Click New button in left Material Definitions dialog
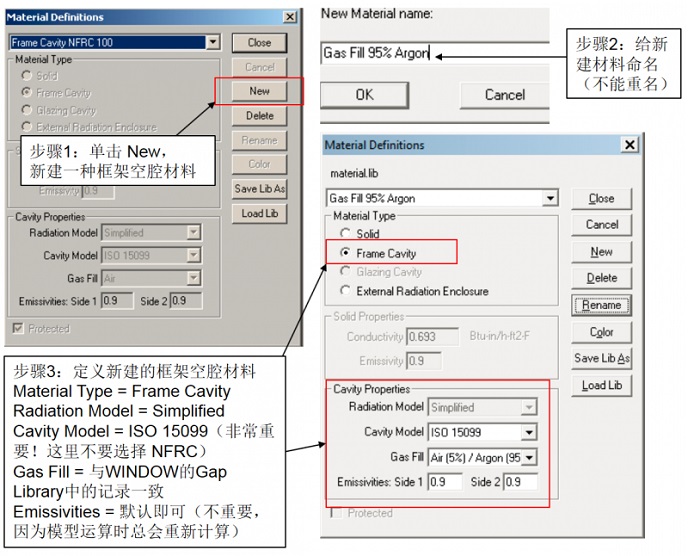The image size is (688, 556). point(259,91)
